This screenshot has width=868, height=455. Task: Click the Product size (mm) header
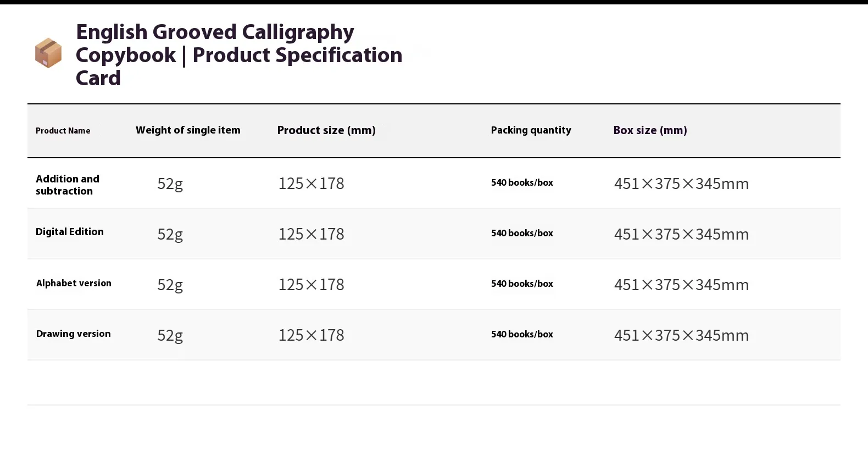[326, 130]
